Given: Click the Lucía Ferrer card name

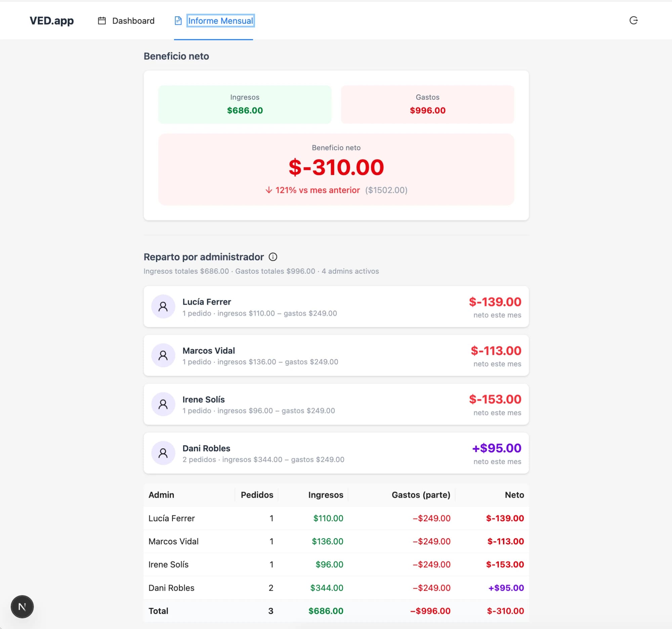Looking at the screenshot, I should [207, 302].
